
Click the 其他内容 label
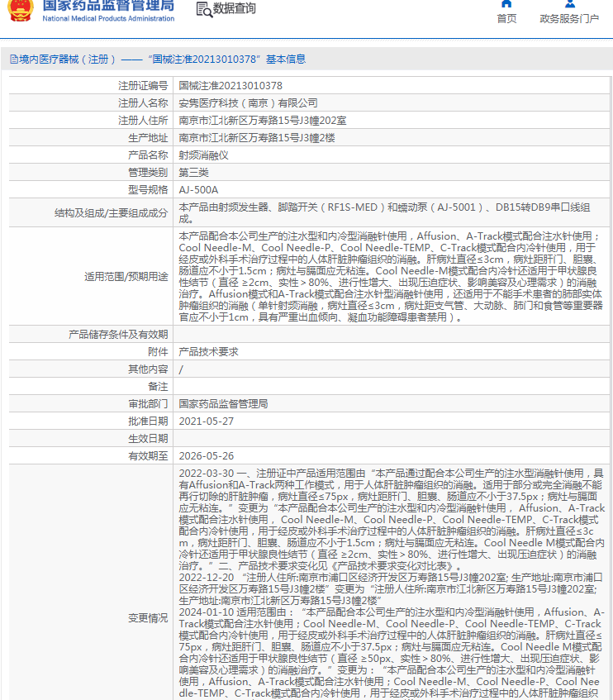148,369
